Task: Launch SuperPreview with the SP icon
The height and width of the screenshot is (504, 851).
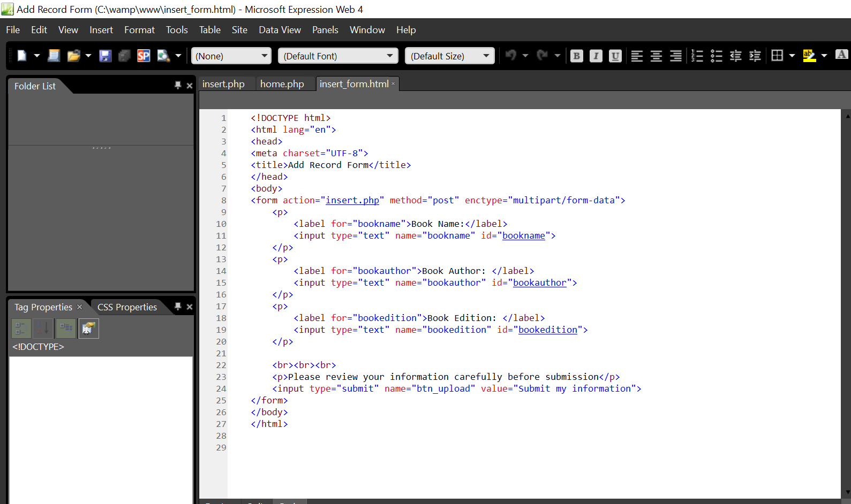Action: [144, 56]
